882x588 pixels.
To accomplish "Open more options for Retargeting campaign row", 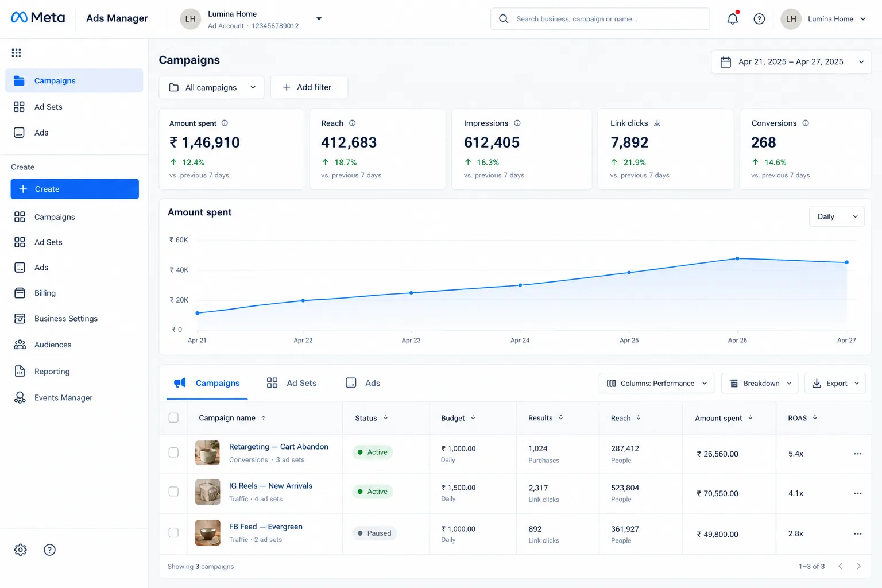I will (x=858, y=454).
